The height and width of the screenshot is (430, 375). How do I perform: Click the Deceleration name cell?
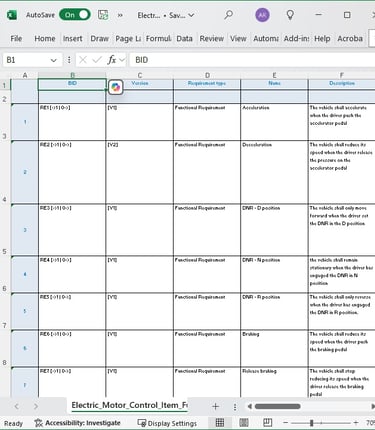274,172
